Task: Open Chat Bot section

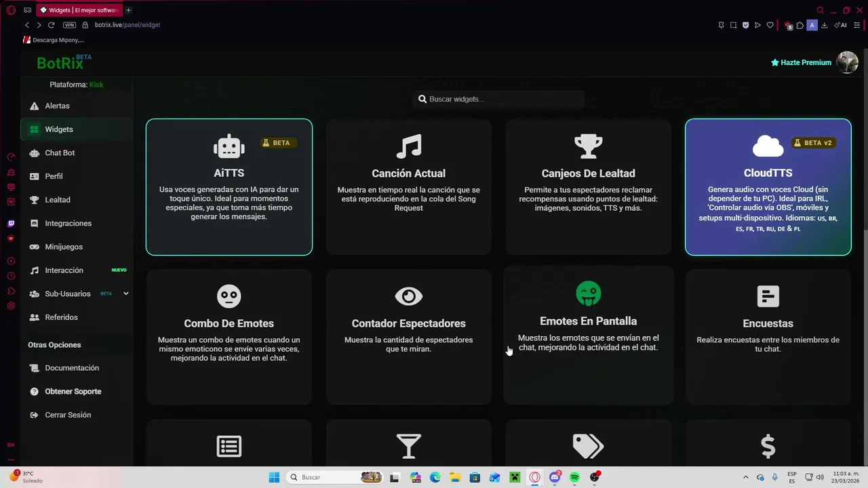Action: coord(77,153)
